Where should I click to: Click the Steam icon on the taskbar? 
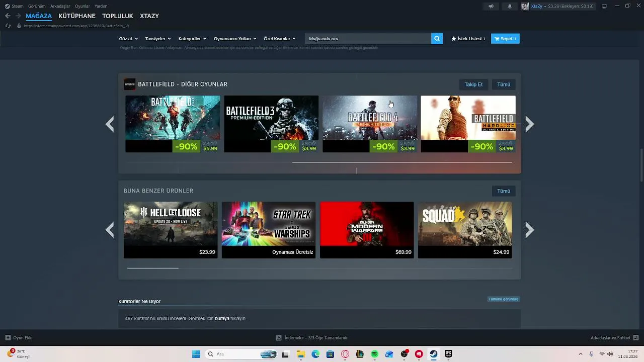[x=433, y=354]
